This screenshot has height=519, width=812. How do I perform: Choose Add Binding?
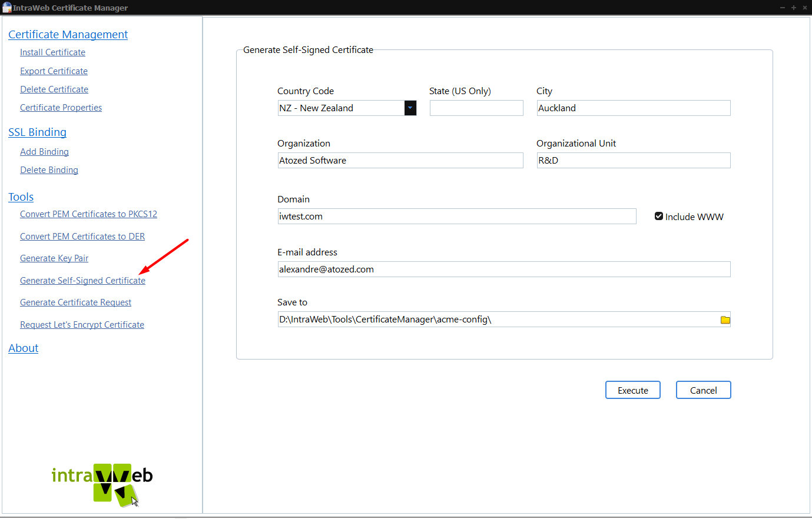[x=44, y=152]
